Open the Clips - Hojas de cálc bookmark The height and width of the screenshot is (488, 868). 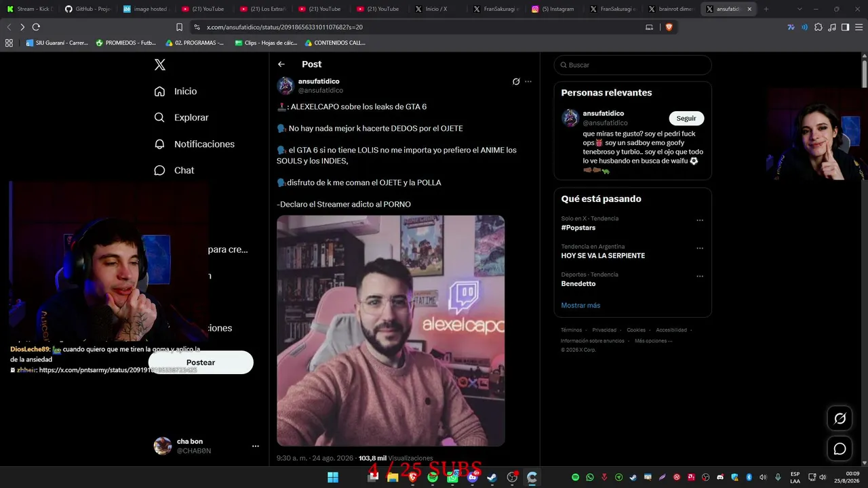[x=266, y=43]
